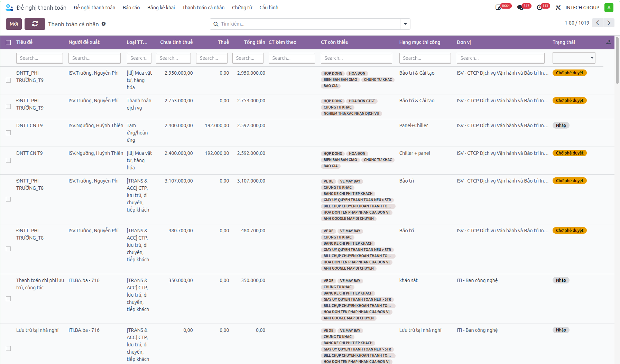Open the Báo cáo menu

[x=131, y=8]
